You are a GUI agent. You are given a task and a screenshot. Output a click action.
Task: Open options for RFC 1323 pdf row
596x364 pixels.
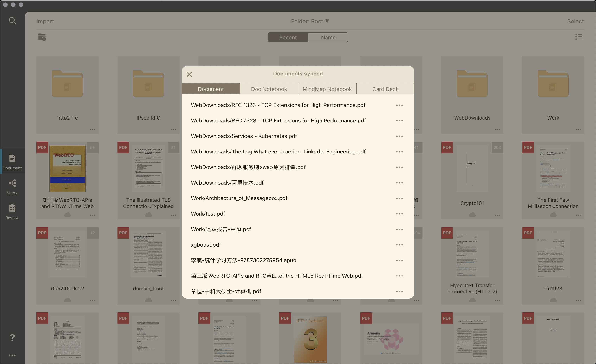tap(399, 105)
